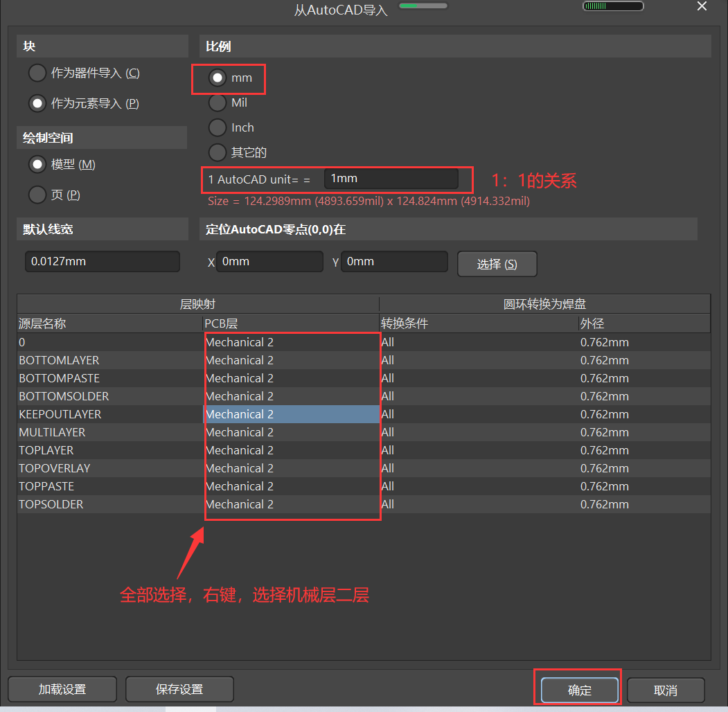Click the 源层名称 column header
Screen dimensions: 728x712
click(110, 323)
